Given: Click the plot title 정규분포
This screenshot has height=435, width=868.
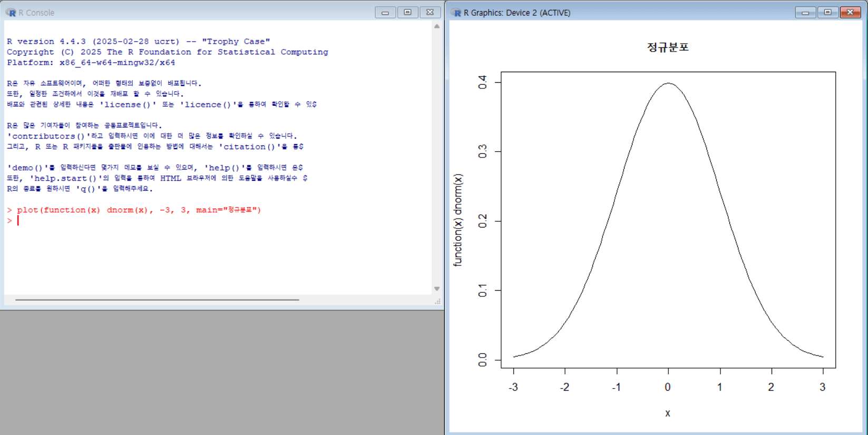Looking at the screenshot, I should point(668,47).
